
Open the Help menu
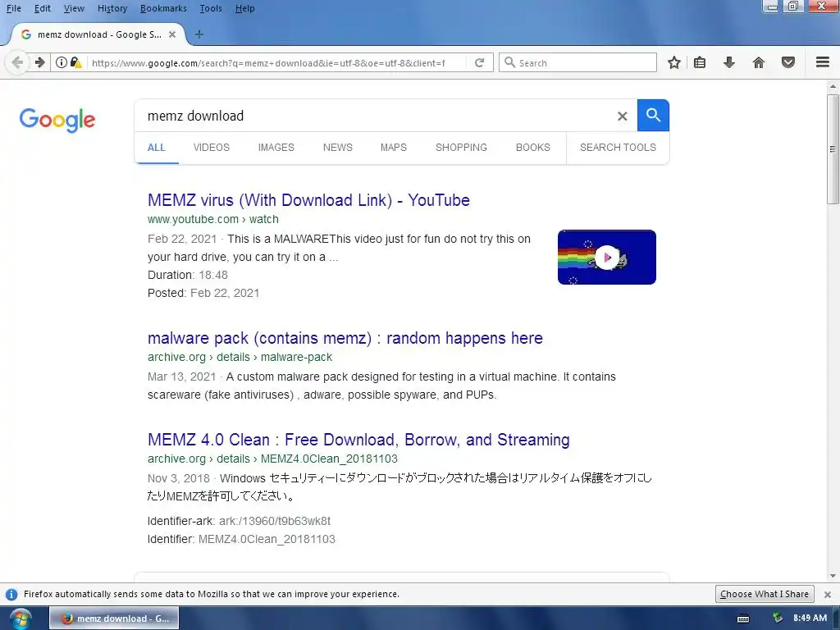coord(244,8)
